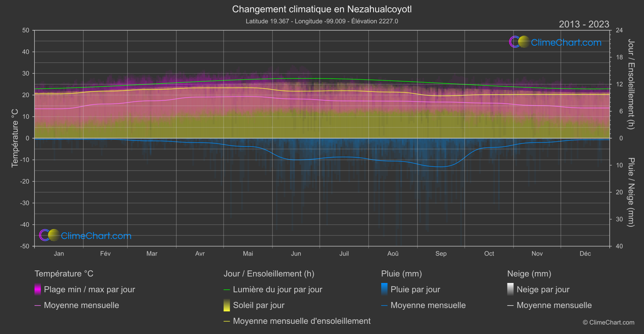
Task: Click the 'Aoû' month axis label
Action: click(393, 253)
